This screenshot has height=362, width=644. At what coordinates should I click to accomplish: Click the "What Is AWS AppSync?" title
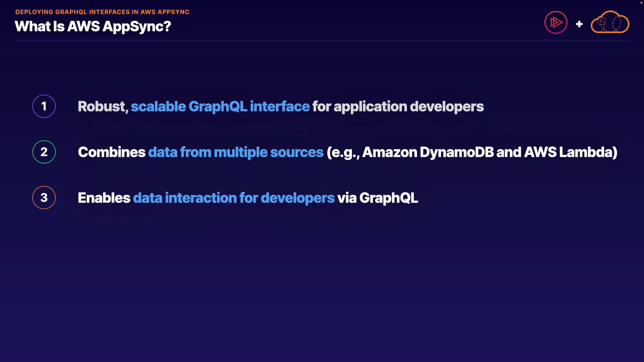tap(93, 26)
